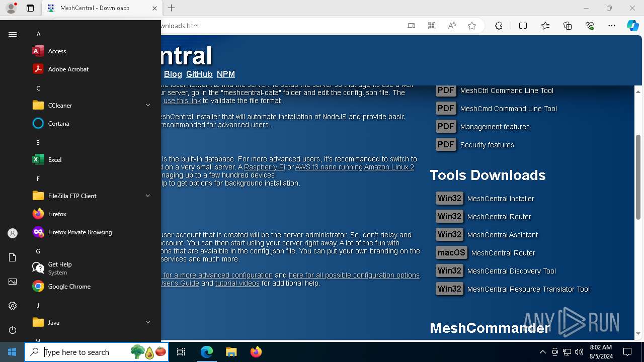Click the Firefox taskbar icon

[256, 352]
